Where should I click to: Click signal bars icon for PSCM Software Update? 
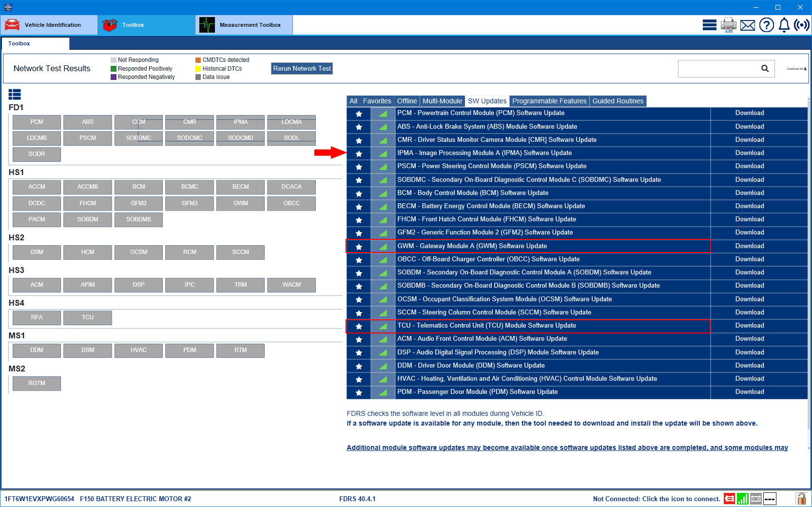point(383,167)
